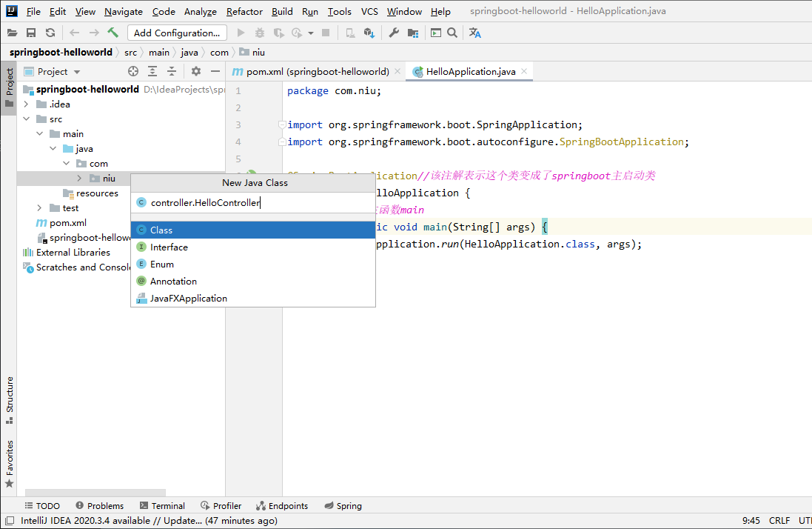Collapse the main folder
Image resolution: width=812 pixels, height=529 pixels.
pos(39,134)
